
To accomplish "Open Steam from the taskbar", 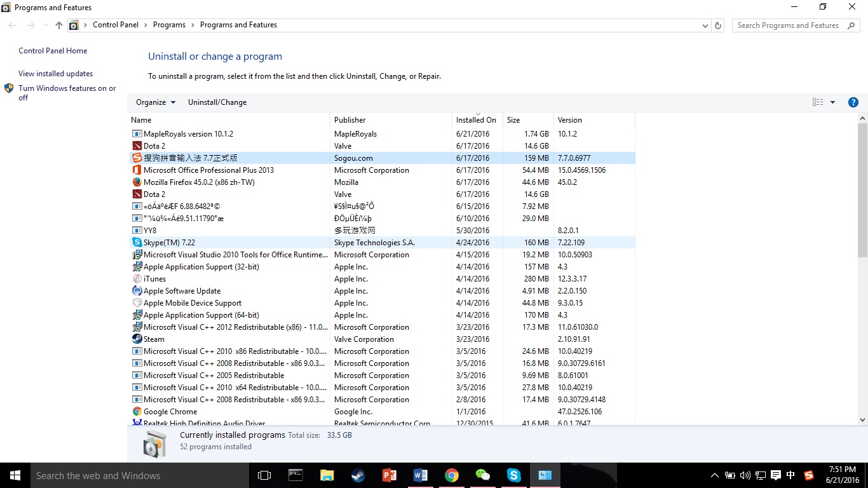I will click(358, 475).
